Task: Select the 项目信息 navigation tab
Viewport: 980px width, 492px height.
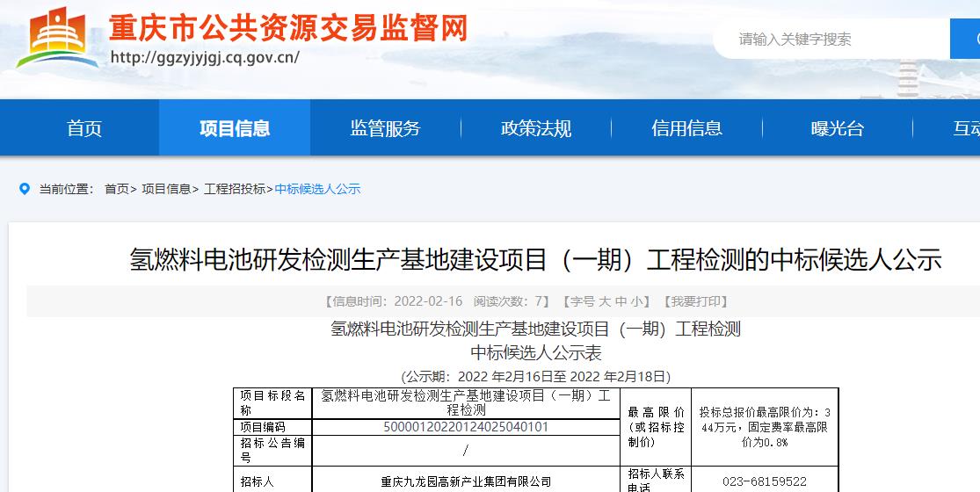Action: point(235,128)
